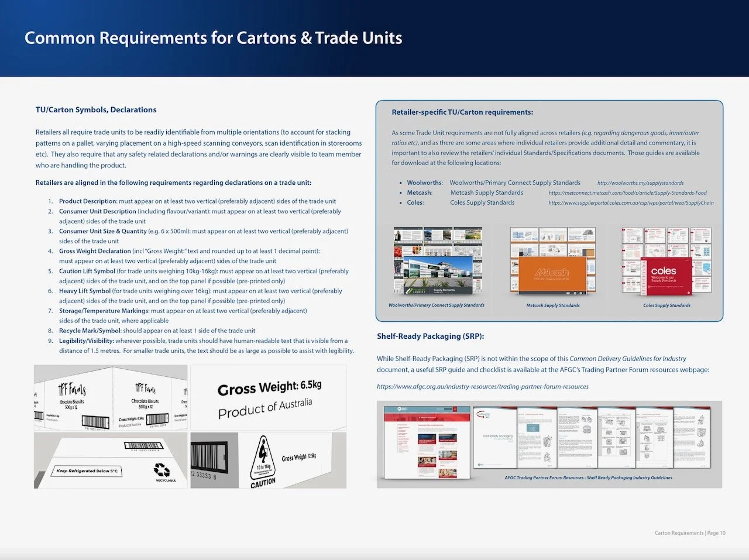Click 'Consumer Unit Size & Quantity' list item label
The height and width of the screenshot is (560, 749).
point(103,231)
